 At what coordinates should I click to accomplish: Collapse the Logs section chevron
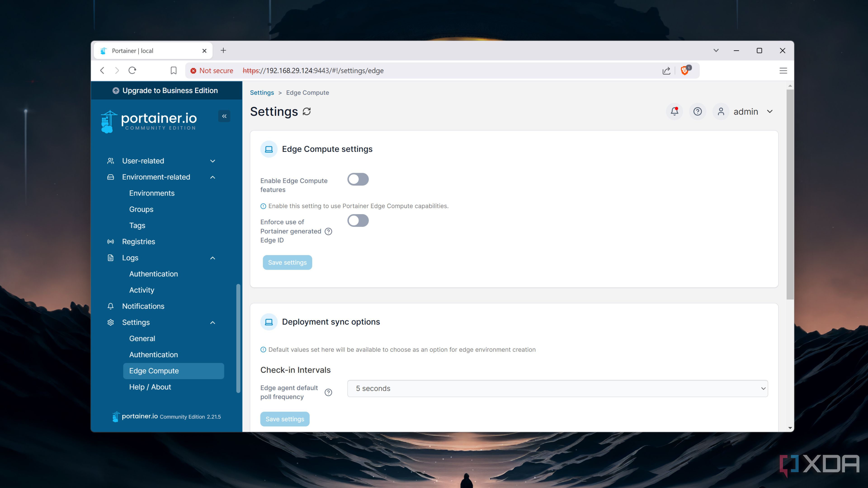213,258
